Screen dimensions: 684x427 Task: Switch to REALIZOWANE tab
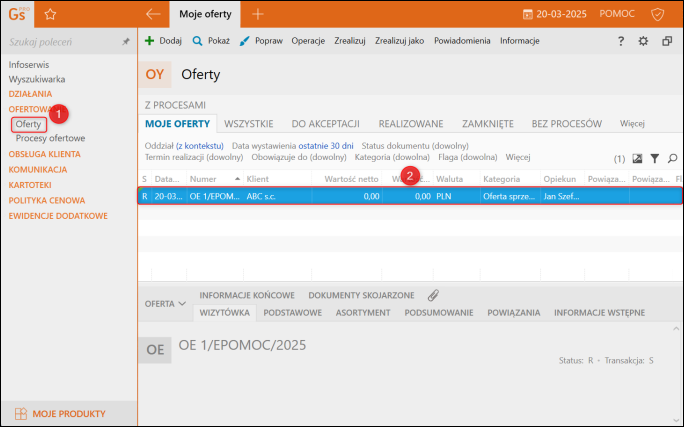[411, 124]
